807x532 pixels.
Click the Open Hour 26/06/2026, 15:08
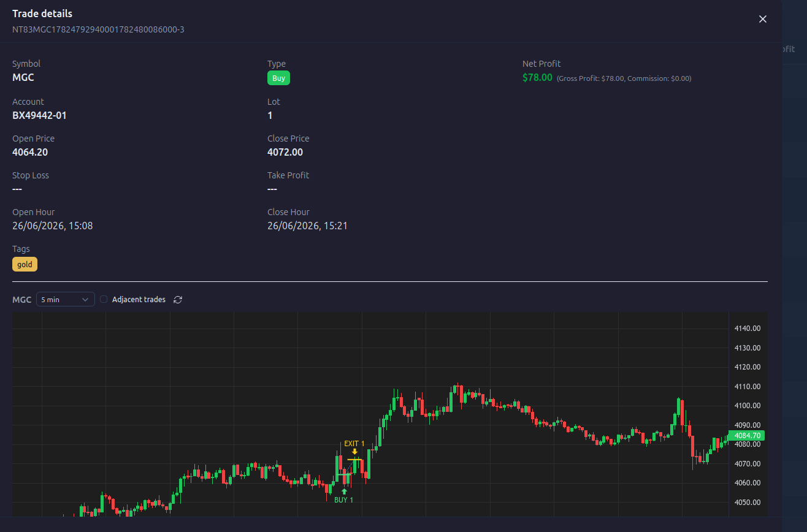point(53,226)
